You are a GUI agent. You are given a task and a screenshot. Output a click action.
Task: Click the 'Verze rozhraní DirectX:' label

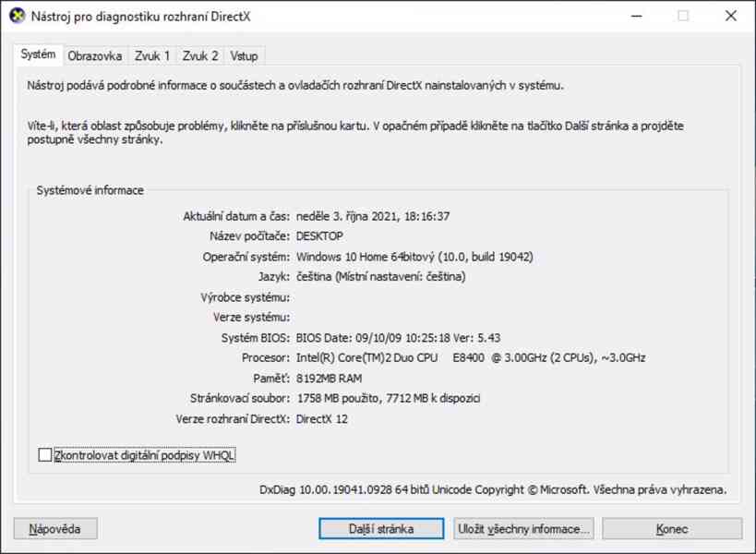(233, 419)
